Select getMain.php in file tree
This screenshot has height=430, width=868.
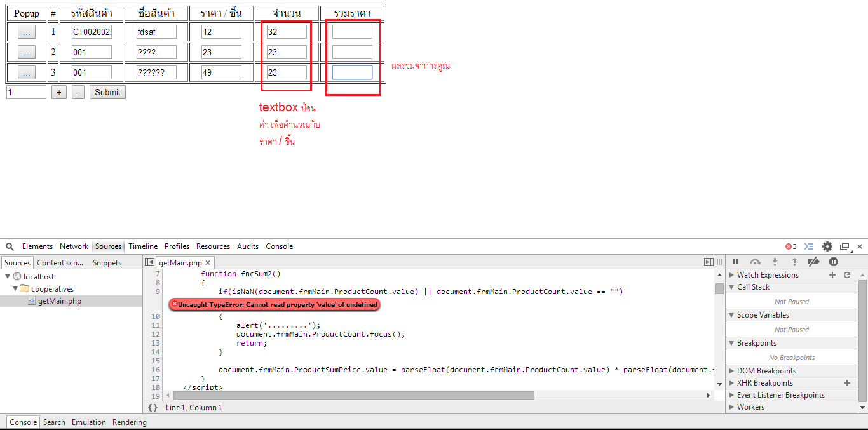coord(59,301)
